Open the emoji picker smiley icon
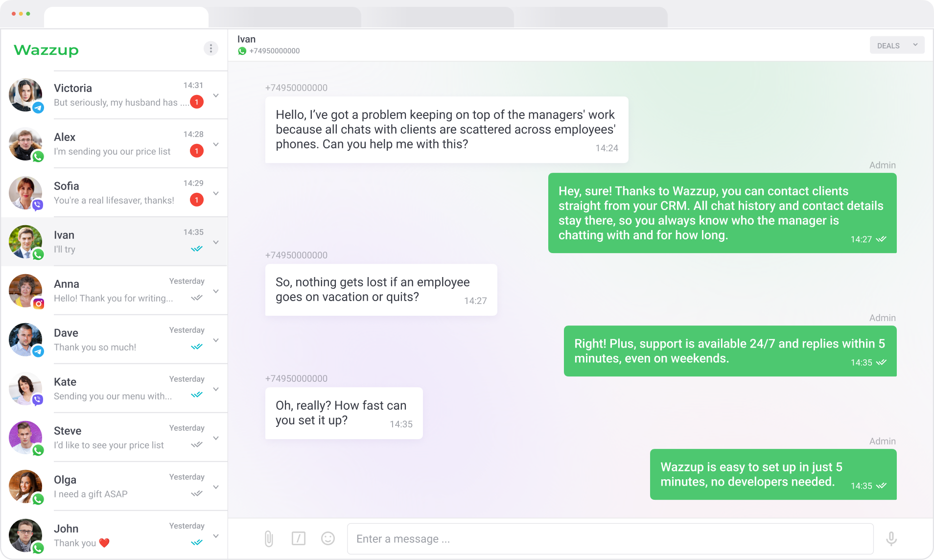The width and height of the screenshot is (934, 560). [x=328, y=538]
